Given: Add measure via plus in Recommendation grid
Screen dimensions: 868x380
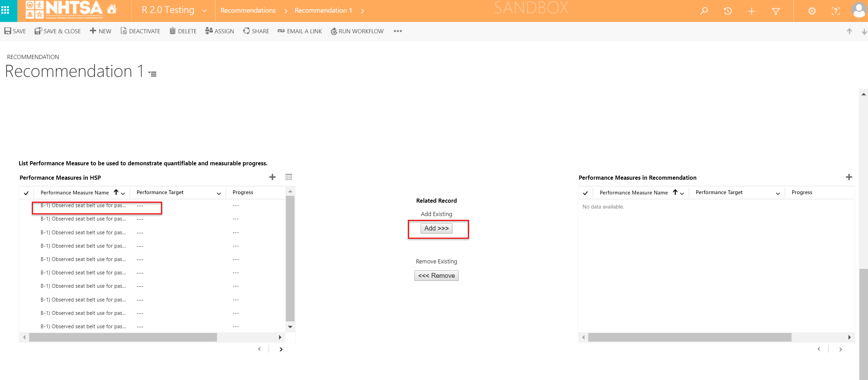Looking at the screenshot, I should (849, 177).
